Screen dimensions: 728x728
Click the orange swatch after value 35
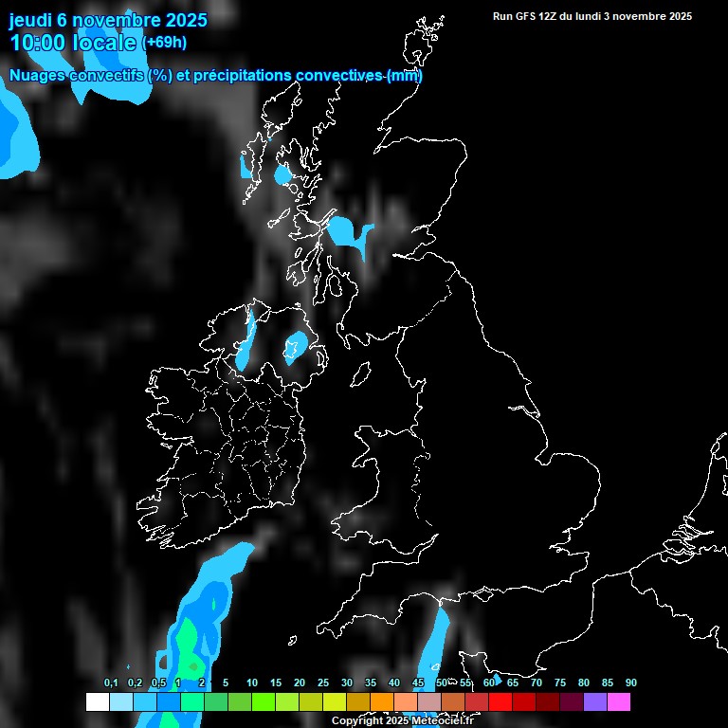coord(382,702)
